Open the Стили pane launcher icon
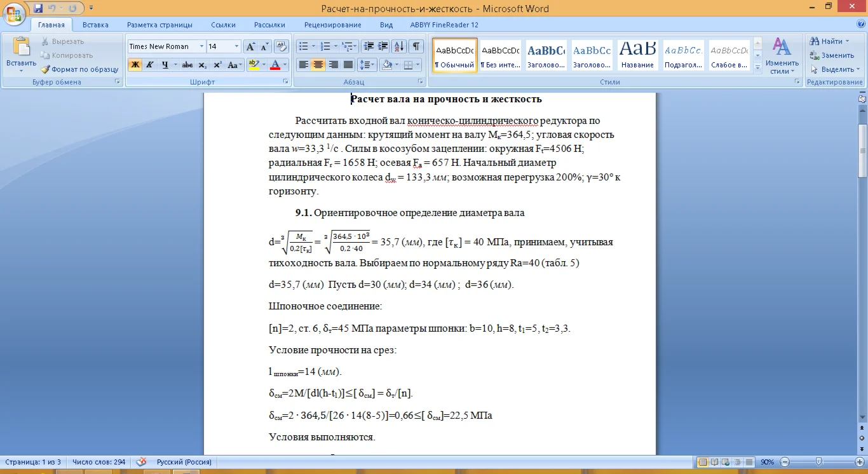This screenshot has height=474, width=868. (797, 82)
